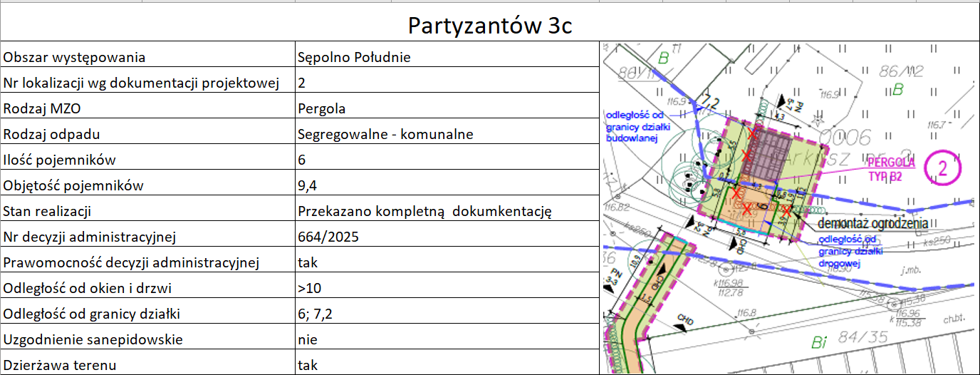Select the Segregowalne - komunalne cell
Image resolution: width=980 pixels, height=375 pixels.
pos(446,134)
